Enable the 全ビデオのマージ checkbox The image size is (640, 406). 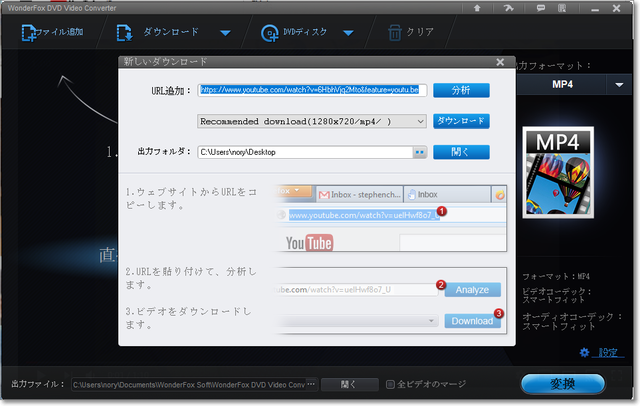click(391, 384)
